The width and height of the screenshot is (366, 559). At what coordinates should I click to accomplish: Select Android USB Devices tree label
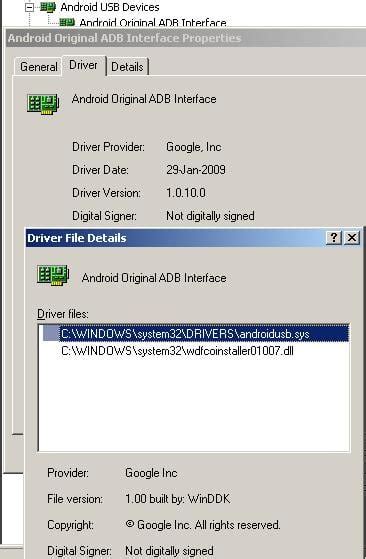point(110,7)
